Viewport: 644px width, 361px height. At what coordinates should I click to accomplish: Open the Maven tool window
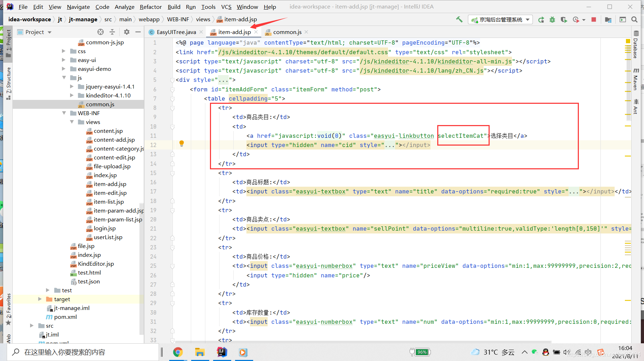tap(636, 79)
